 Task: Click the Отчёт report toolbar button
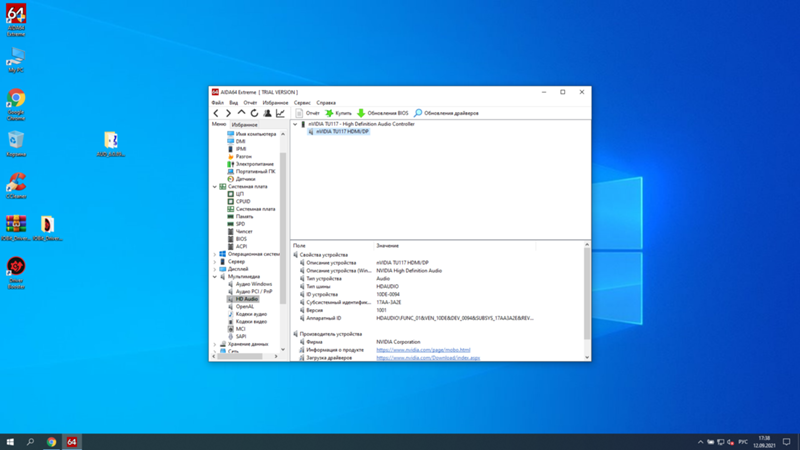(x=308, y=113)
